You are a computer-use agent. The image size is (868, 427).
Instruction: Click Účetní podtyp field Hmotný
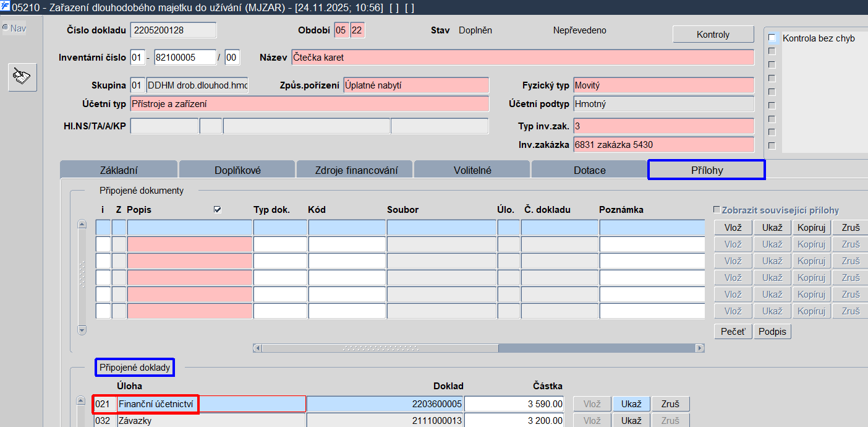coord(663,104)
